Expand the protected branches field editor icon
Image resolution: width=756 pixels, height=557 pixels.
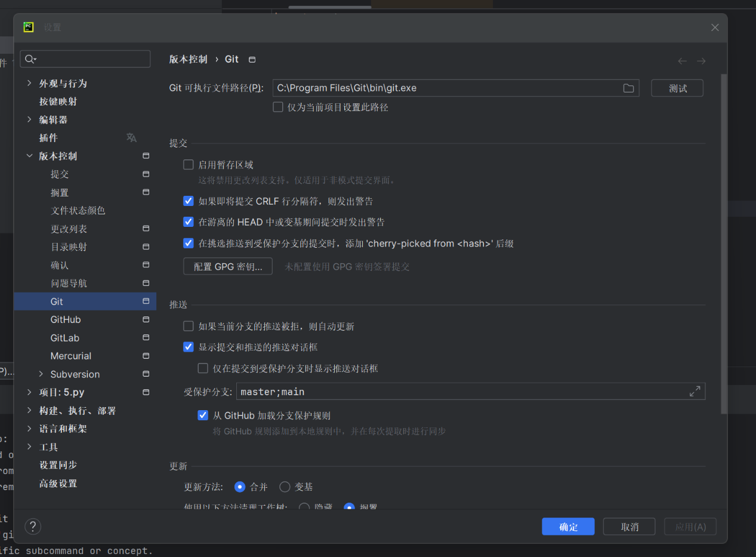tap(695, 391)
